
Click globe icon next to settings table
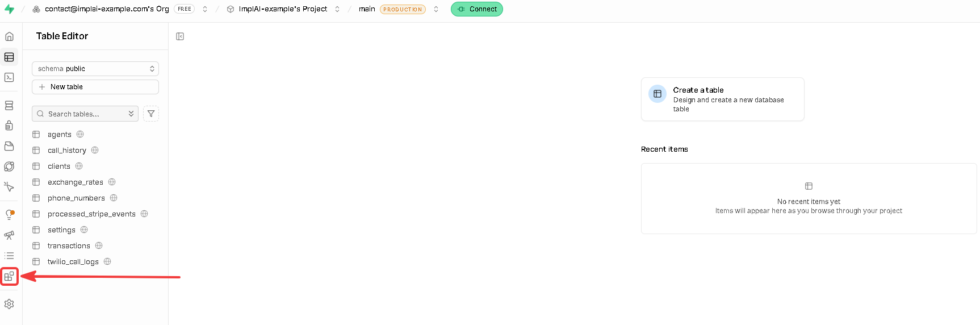pos(84,230)
